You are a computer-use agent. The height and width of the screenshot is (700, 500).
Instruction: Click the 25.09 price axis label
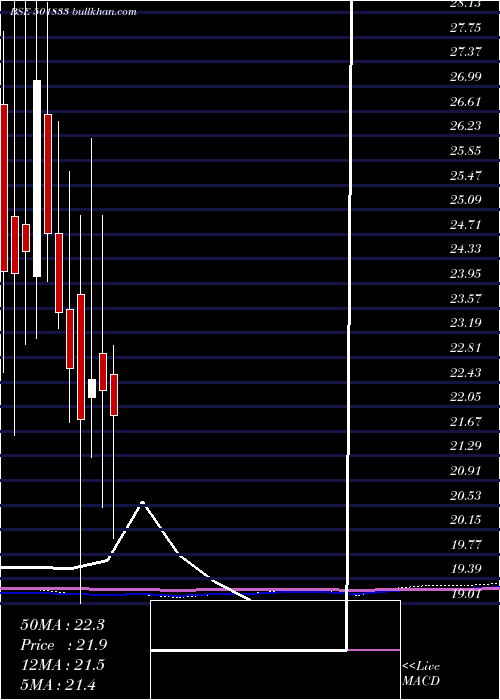point(465,200)
